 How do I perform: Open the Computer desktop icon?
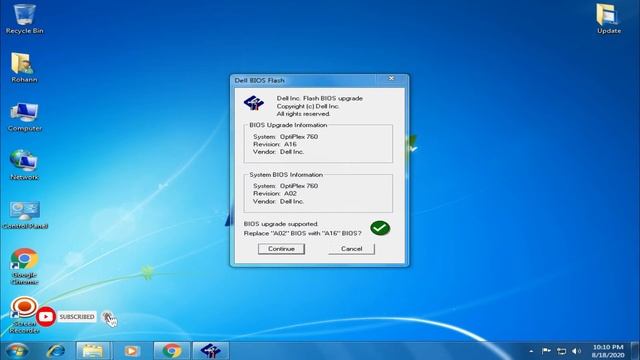pos(24,117)
